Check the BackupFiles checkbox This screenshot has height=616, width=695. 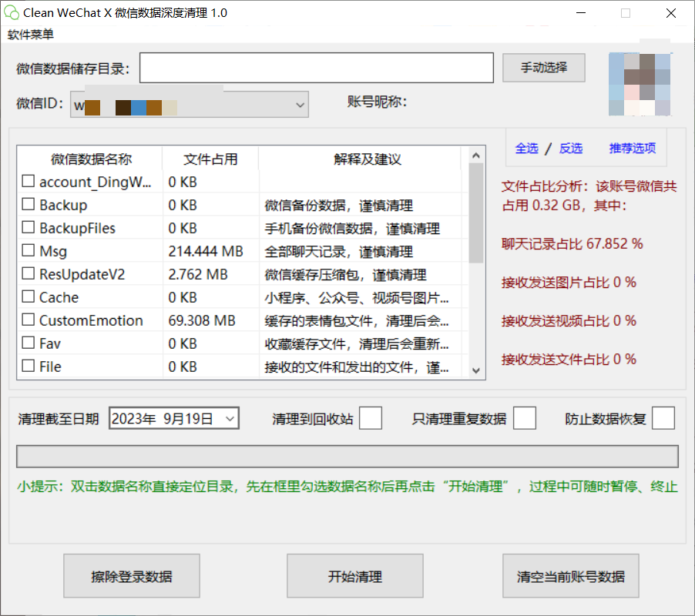[x=29, y=227]
